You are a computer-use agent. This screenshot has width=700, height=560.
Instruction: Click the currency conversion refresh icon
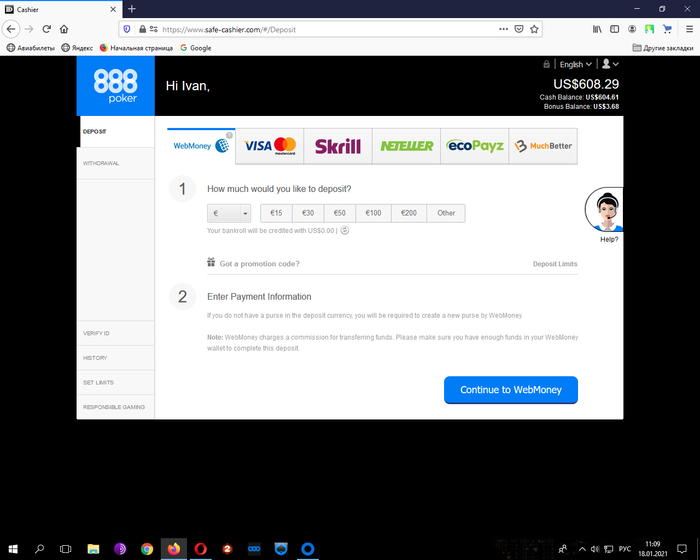pyautogui.click(x=345, y=230)
